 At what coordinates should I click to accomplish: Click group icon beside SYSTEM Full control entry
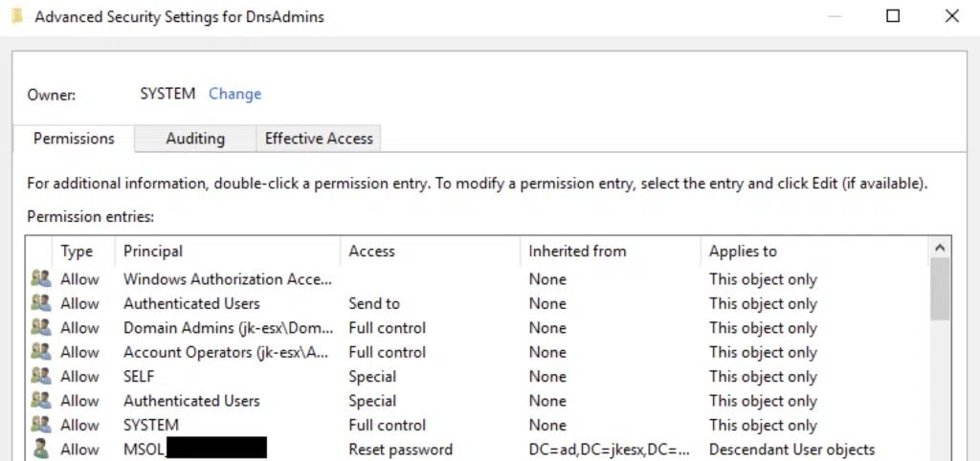(x=40, y=425)
